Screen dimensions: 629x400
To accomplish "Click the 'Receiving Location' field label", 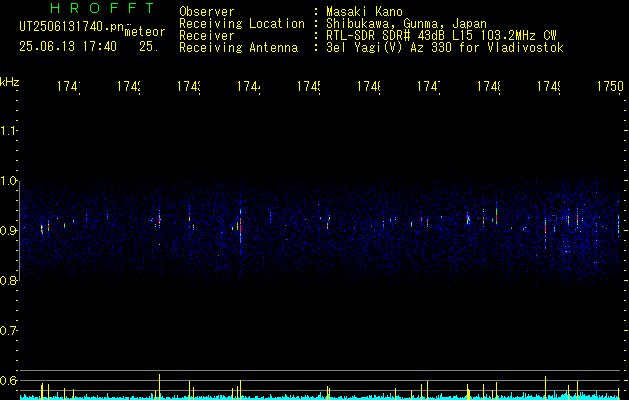I will click(x=242, y=23).
